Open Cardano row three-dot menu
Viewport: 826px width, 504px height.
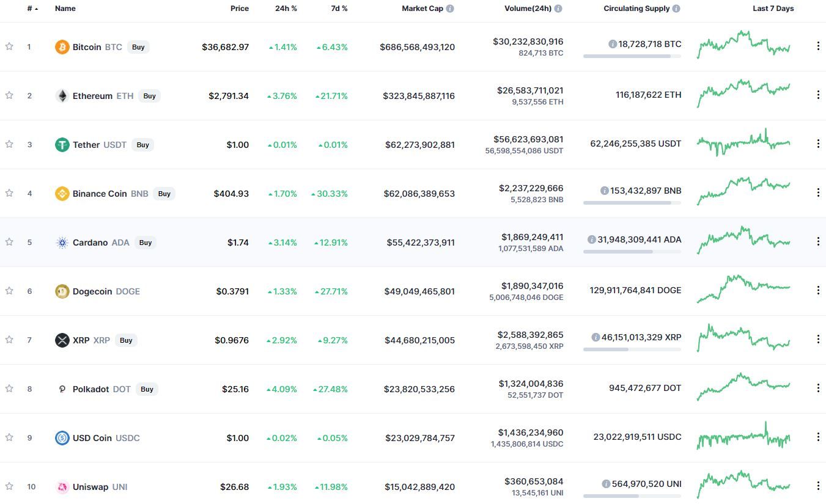[x=818, y=242]
